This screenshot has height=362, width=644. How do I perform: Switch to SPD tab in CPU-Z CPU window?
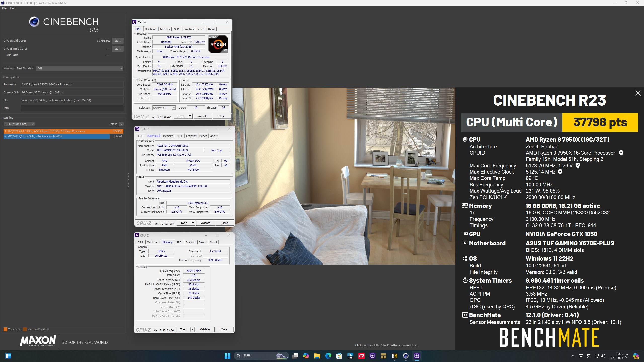pos(177,29)
